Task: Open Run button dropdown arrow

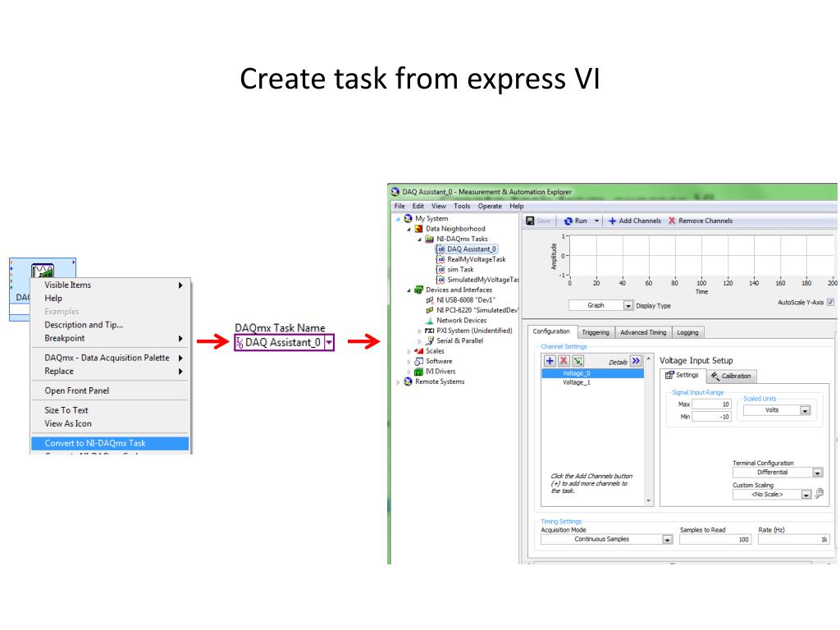Action: [596, 221]
